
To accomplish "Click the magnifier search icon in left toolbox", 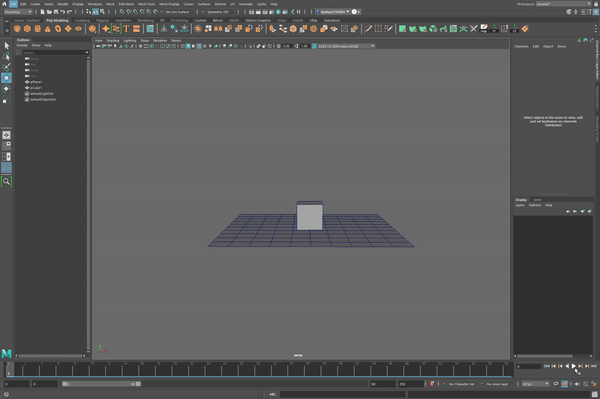I will pos(7,181).
